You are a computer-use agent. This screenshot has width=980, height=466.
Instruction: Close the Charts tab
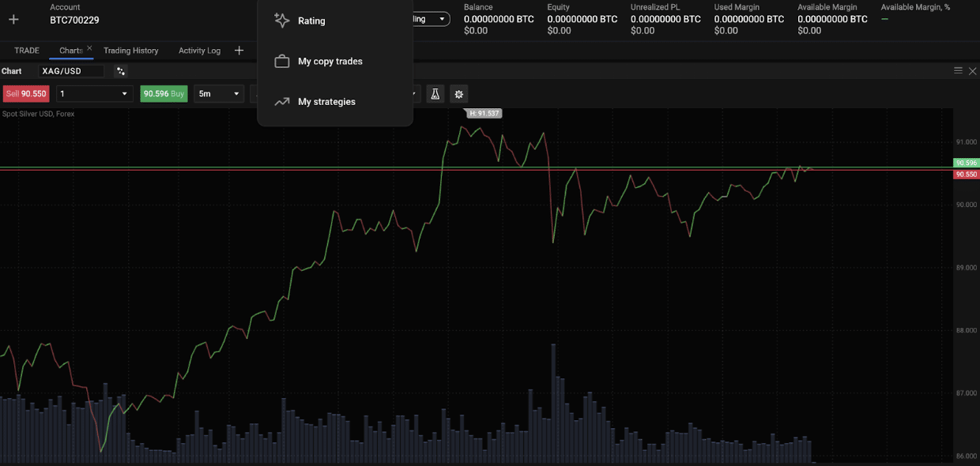(x=89, y=48)
